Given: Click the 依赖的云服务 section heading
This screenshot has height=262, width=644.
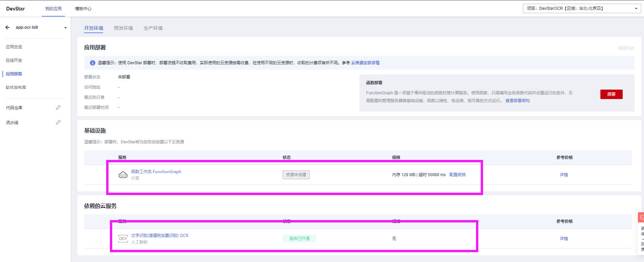Looking at the screenshot, I should click(100, 206).
